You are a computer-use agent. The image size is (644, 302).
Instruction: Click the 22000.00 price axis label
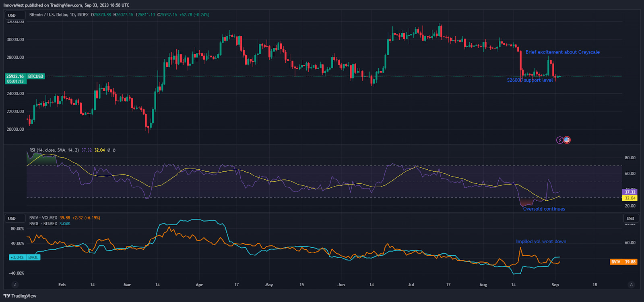click(15, 111)
